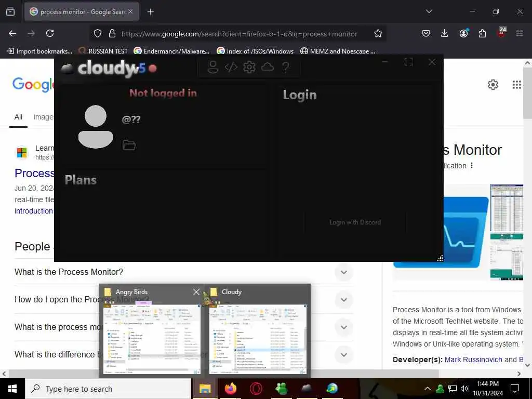Open the Windows notification center icon
The image size is (532, 399).
(x=515, y=389)
